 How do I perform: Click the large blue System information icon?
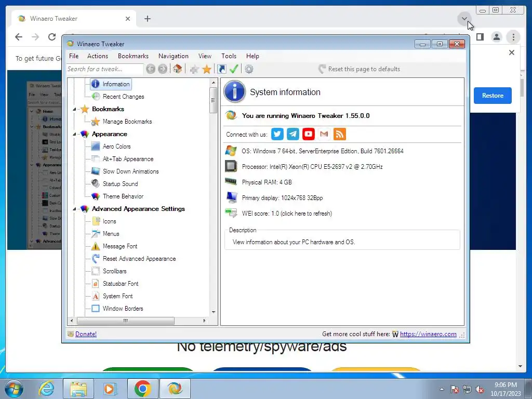(x=234, y=91)
